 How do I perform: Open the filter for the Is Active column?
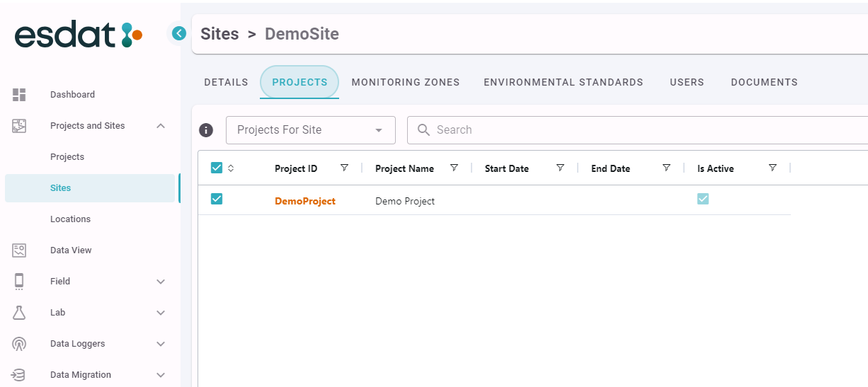point(772,168)
